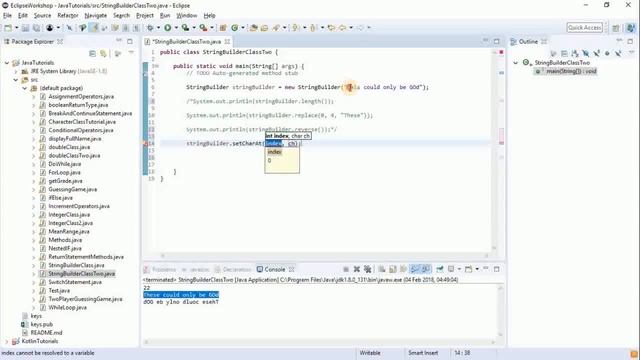
Task: Select '0' in the autocomplete popup
Action: pyautogui.click(x=269, y=160)
